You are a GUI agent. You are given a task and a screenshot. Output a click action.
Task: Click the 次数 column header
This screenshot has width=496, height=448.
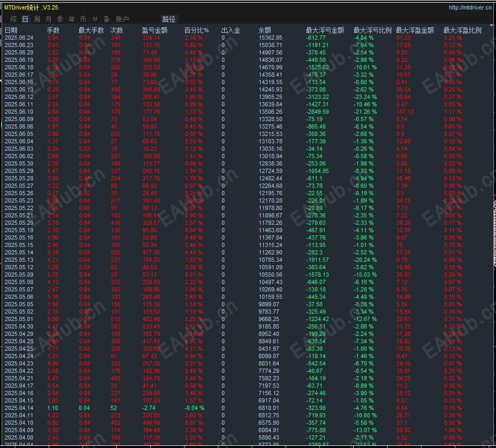click(116, 30)
